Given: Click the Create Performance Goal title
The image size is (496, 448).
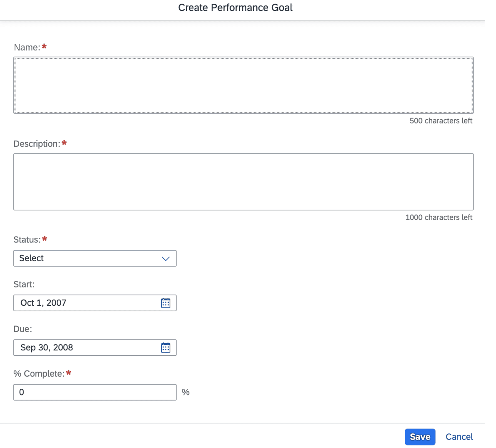Looking at the screenshot, I should coord(235,8).
